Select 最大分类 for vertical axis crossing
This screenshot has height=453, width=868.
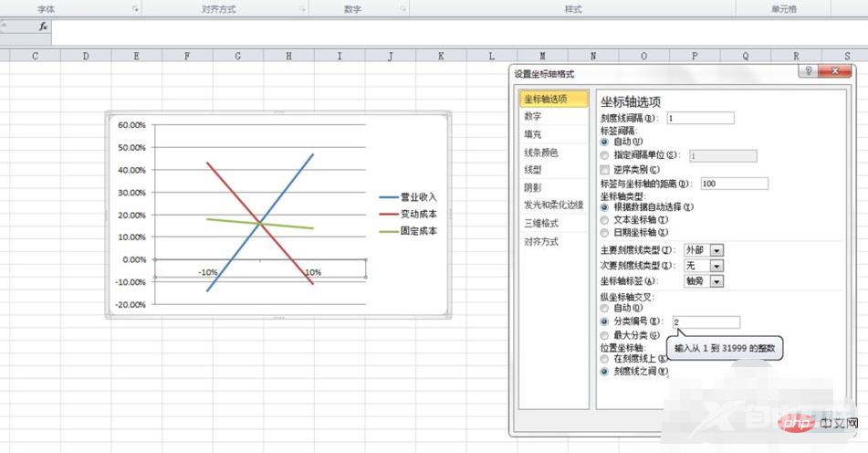[605, 335]
